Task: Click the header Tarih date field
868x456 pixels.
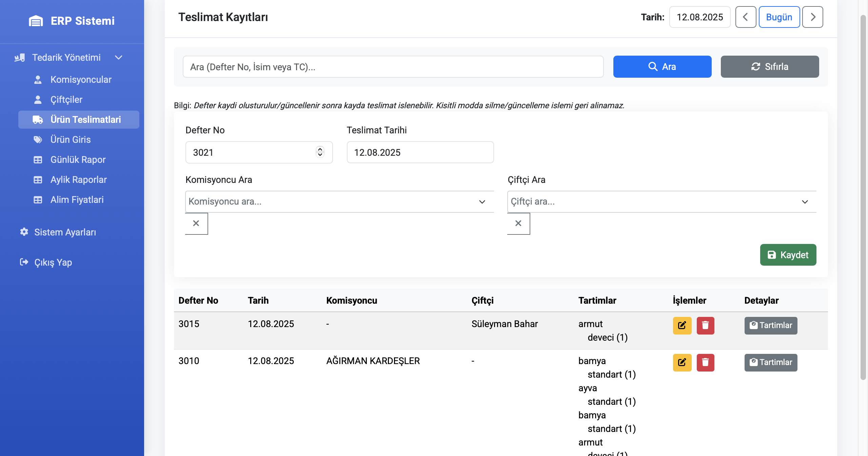Action: point(700,17)
